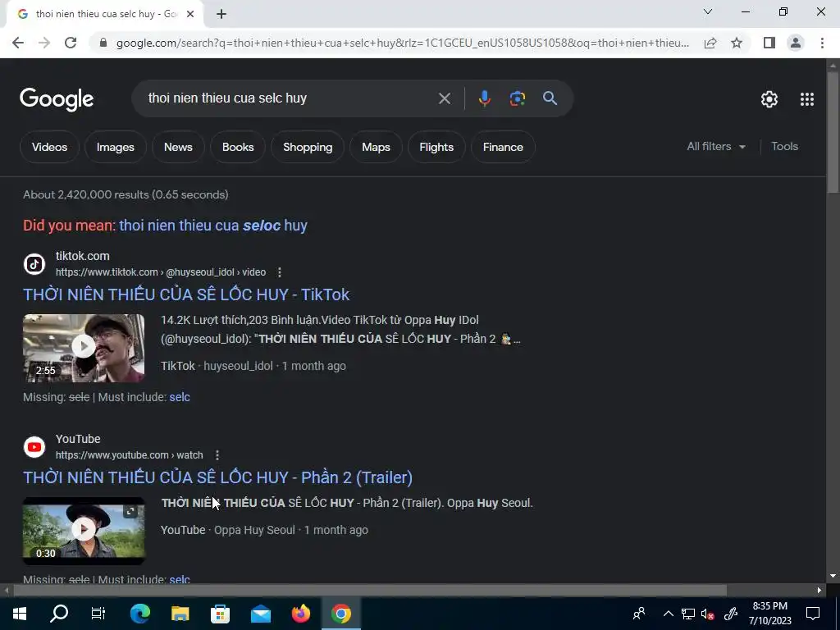Open Chrome three-dot menu
The width and height of the screenshot is (840, 630).
coord(822,43)
